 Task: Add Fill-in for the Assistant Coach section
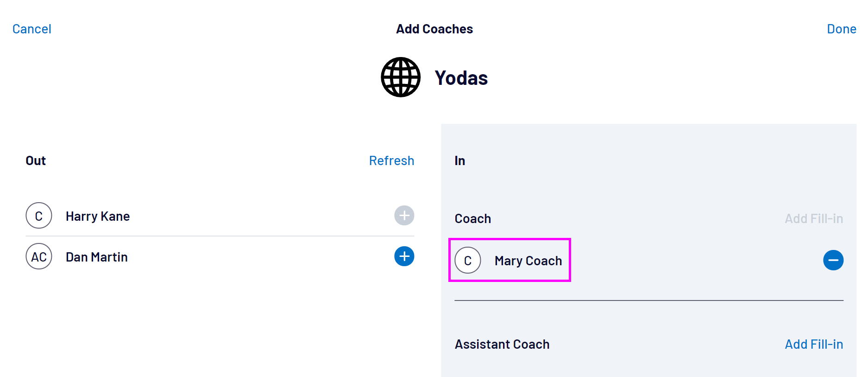(813, 344)
